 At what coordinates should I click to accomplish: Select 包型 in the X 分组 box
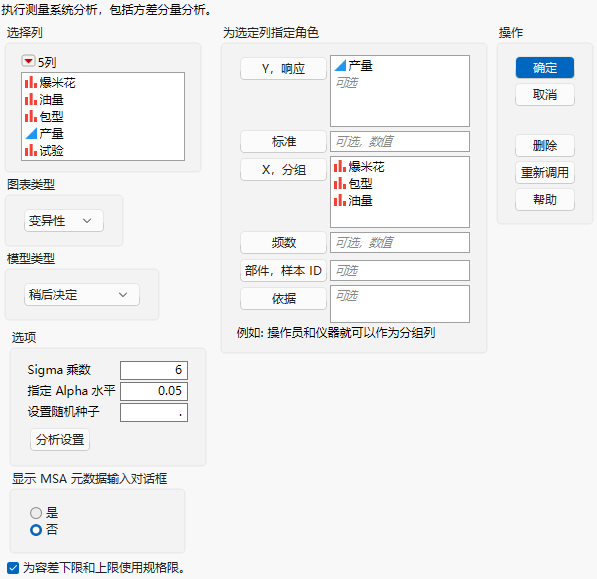pos(360,184)
